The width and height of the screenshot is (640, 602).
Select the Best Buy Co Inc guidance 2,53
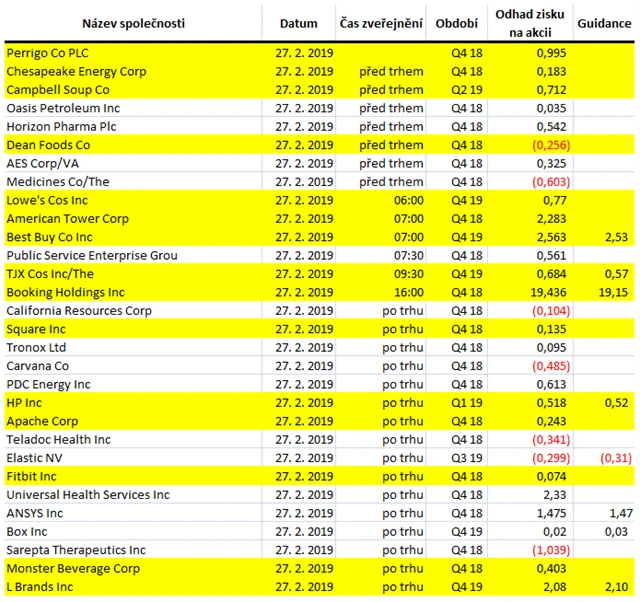[615, 237]
